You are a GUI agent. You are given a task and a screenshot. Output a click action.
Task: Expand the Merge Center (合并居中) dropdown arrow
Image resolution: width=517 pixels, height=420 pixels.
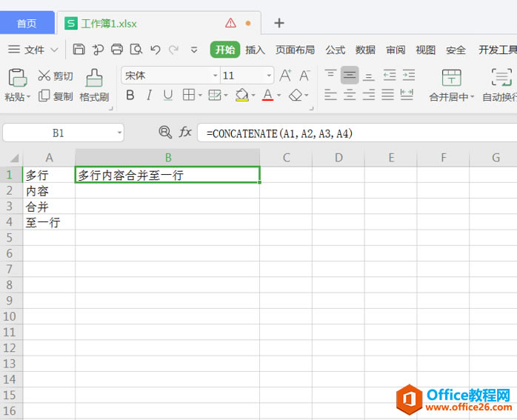click(472, 97)
